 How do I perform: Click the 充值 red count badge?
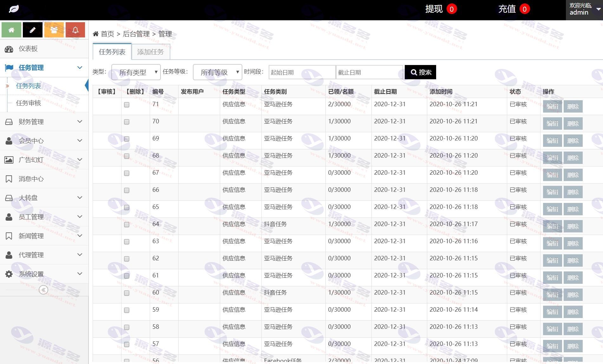click(525, 9)
